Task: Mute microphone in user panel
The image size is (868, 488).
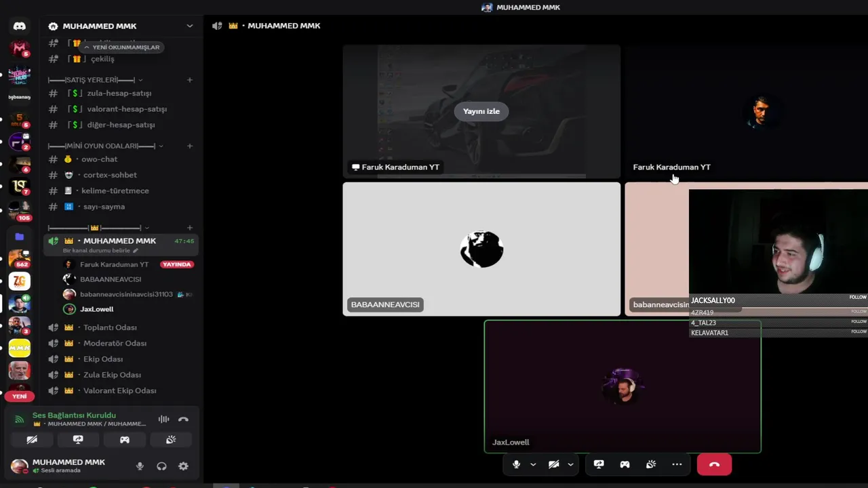Action: 140,466
